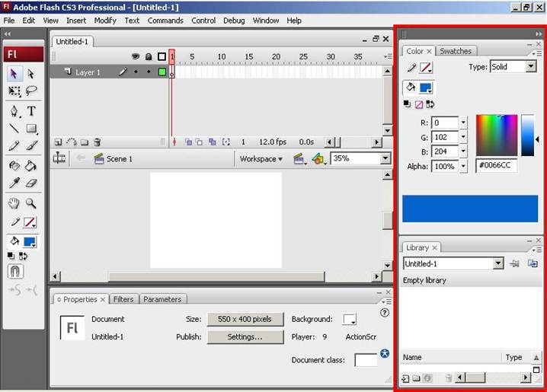
Task: Toggle Layer 1 lock dot
Action: 149,72
